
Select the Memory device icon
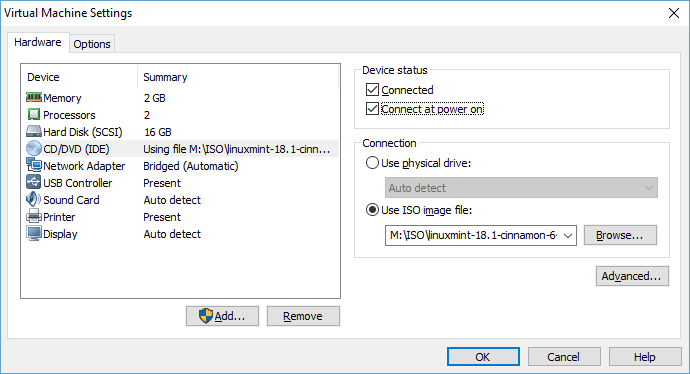(34, 97)
